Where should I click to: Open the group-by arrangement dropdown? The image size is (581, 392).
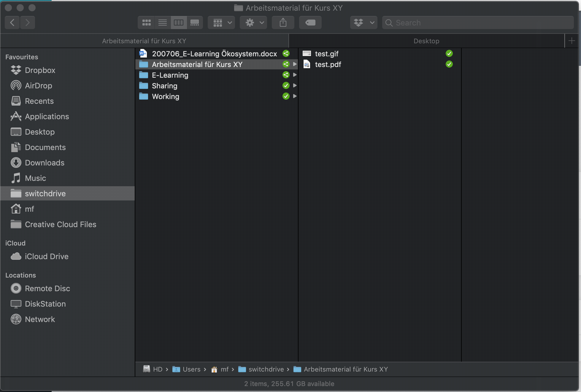coord(221,23)
